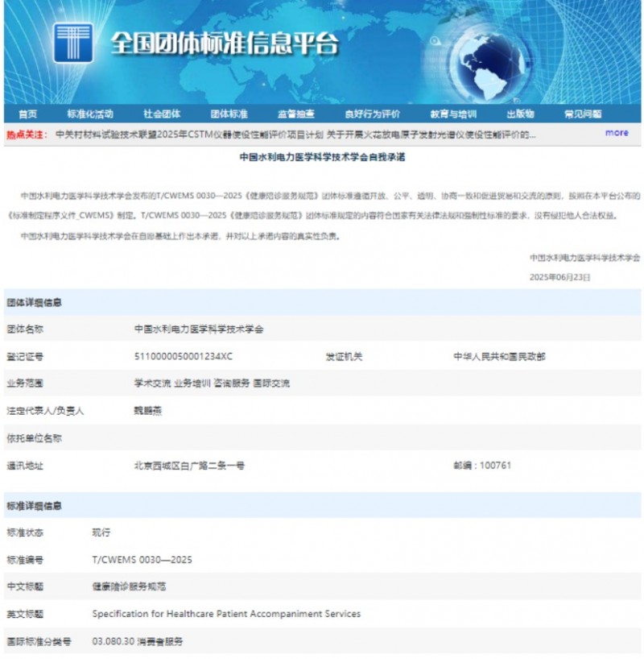Click the 国际标准分类号 label
The height and width of the screenshot is (659, 644).
(x=39, y=642)
